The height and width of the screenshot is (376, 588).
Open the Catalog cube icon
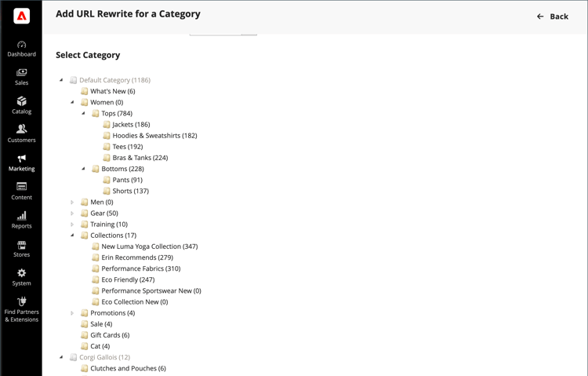click(21, 101)
